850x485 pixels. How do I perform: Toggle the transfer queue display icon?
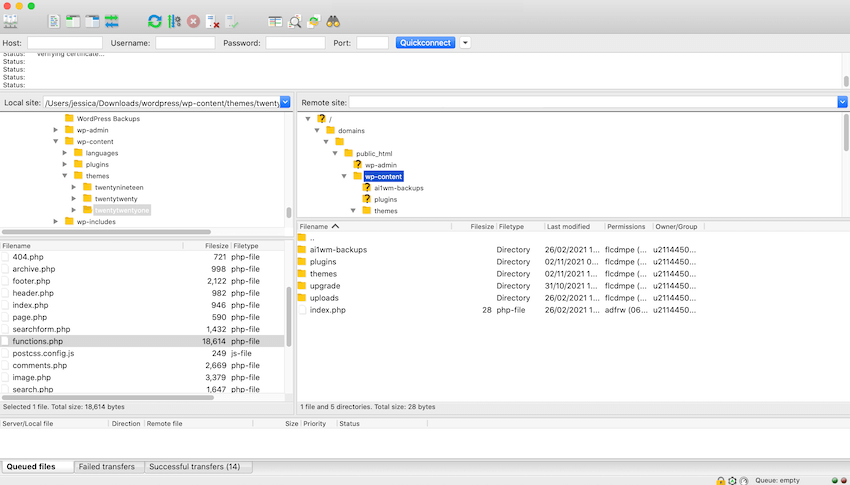(x=111, y=21)
